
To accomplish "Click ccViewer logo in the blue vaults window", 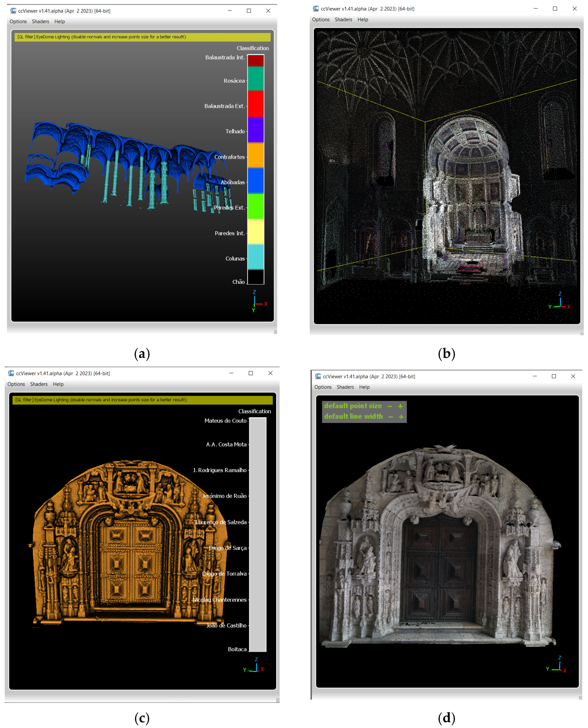I will [13, 11].
